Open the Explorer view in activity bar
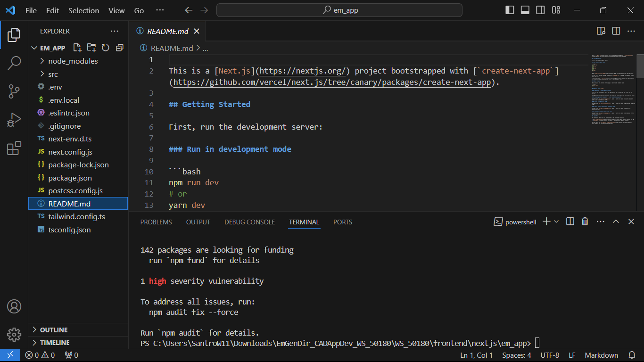The image size is (644, 362). point(14,34)
